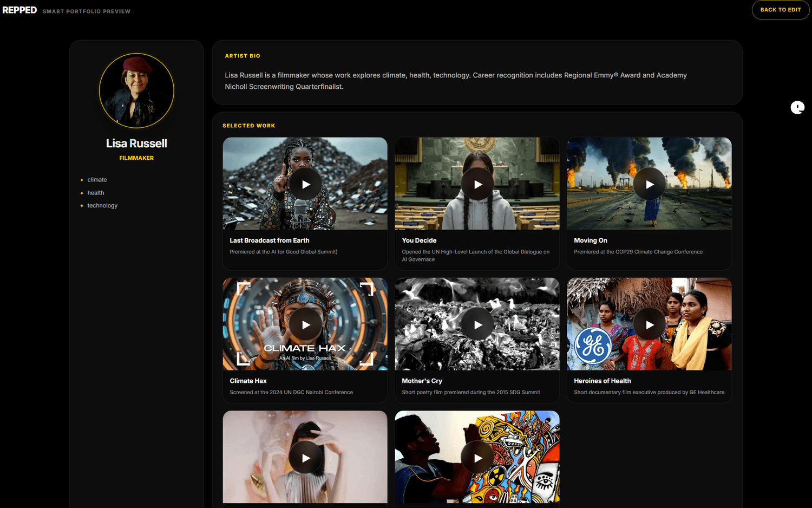812x508 pixels.
Task: Play the You Decide video
Action: [477, 184]
